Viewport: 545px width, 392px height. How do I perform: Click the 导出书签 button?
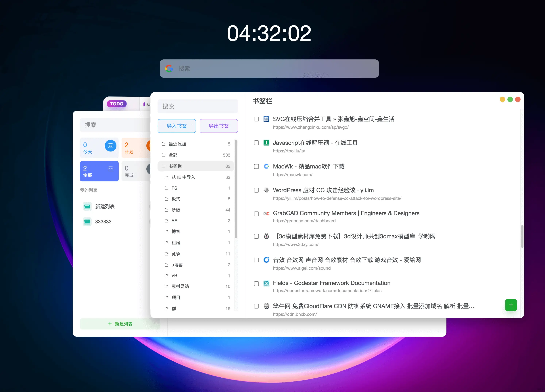(218, 126)
